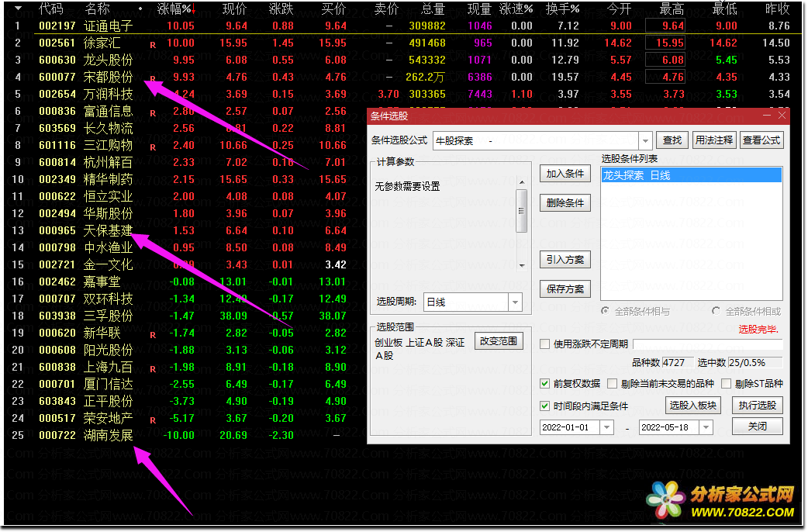The height and width of the screenshot is (532, 808).
Task: Click the R marker on row 徐家汇
Action: pyautogui.click(x=153, y=45)
